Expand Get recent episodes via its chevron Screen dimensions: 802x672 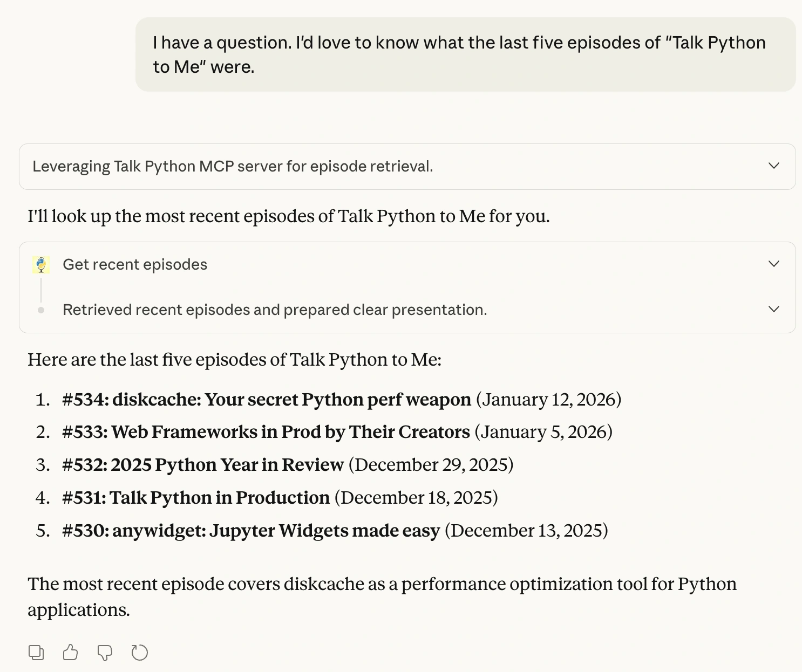[x=774, y=264]
